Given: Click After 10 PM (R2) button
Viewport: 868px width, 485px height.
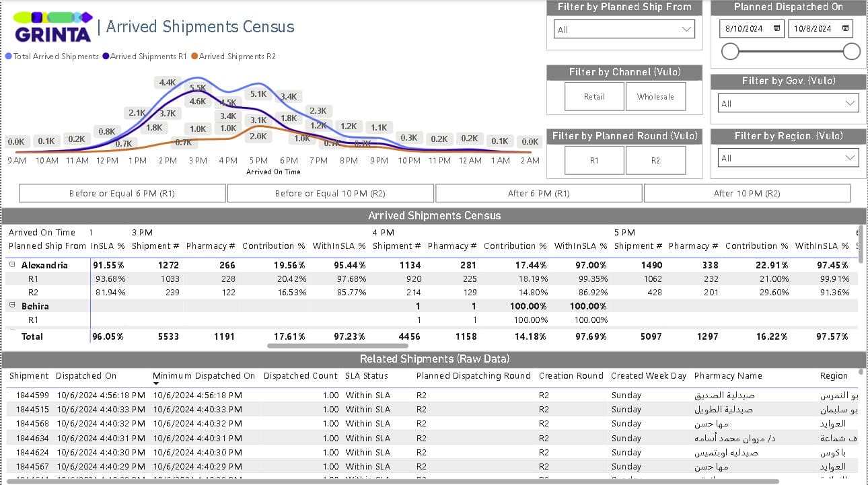Looking at the screenshot, I should coord(747,193).
